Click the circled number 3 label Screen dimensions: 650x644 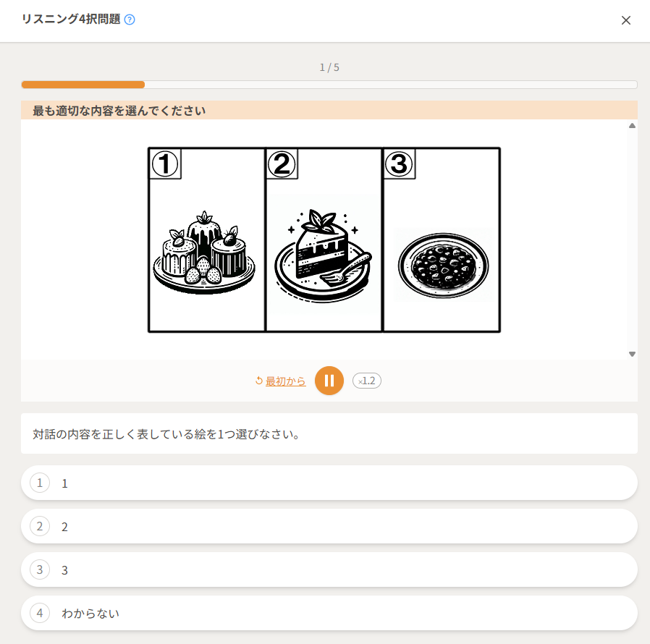[x=400, y=164]
